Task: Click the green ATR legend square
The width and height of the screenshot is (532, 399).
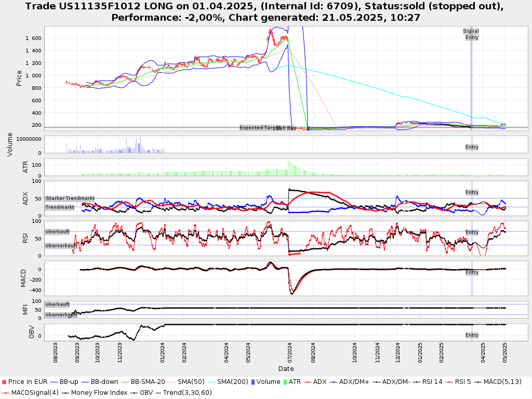Action: click(x=284, y=382)
